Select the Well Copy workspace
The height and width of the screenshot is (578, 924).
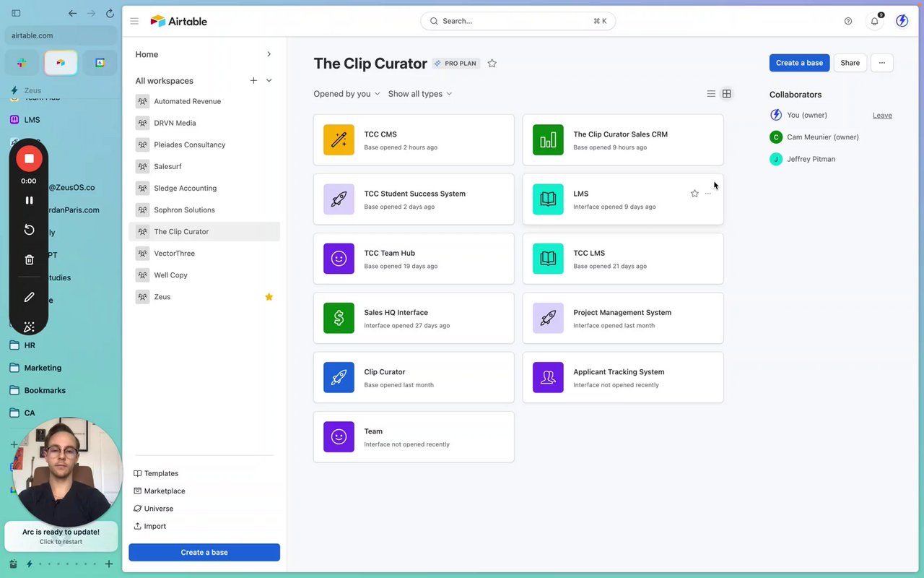[x=204, y=275]
